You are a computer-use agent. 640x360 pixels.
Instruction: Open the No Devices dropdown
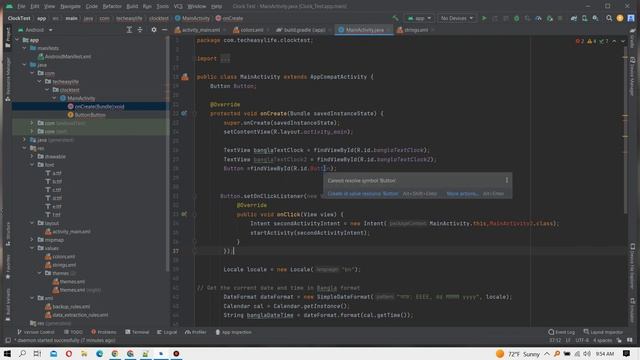click(457, 18)
